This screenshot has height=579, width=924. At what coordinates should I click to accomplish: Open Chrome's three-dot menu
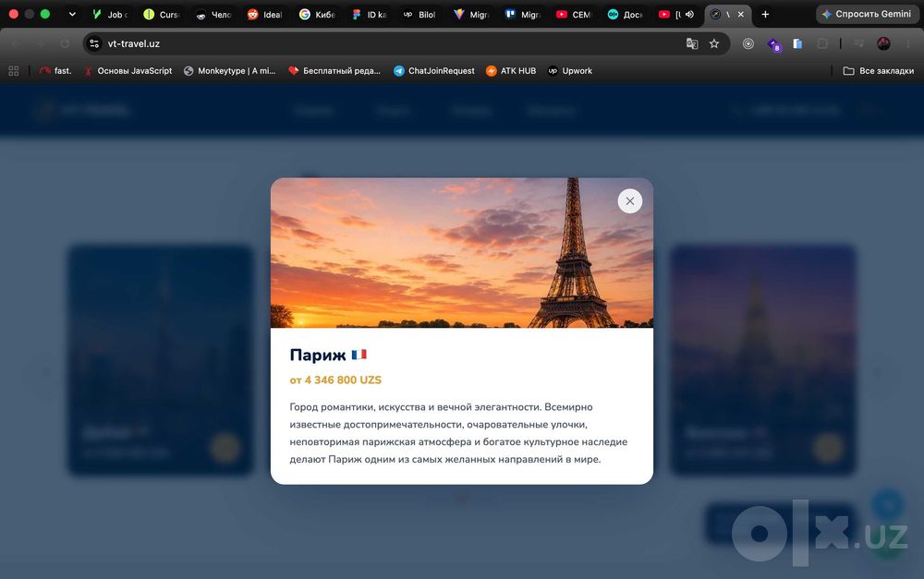coord(908,43)
